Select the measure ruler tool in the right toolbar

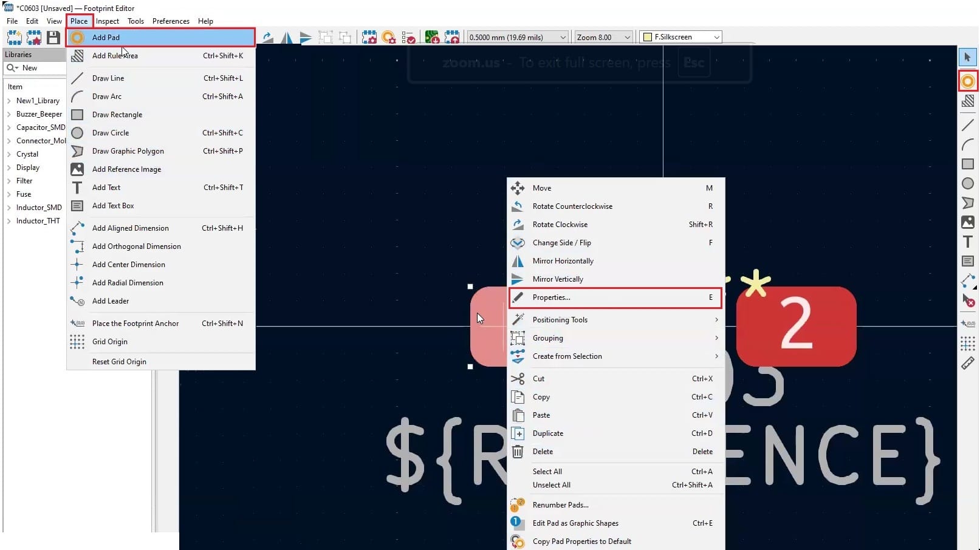coord(968,363)
